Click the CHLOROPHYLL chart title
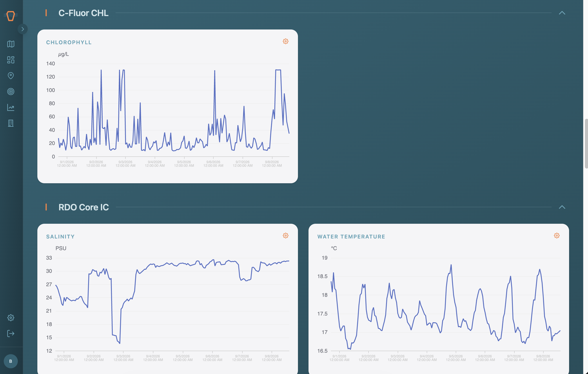 69,42
